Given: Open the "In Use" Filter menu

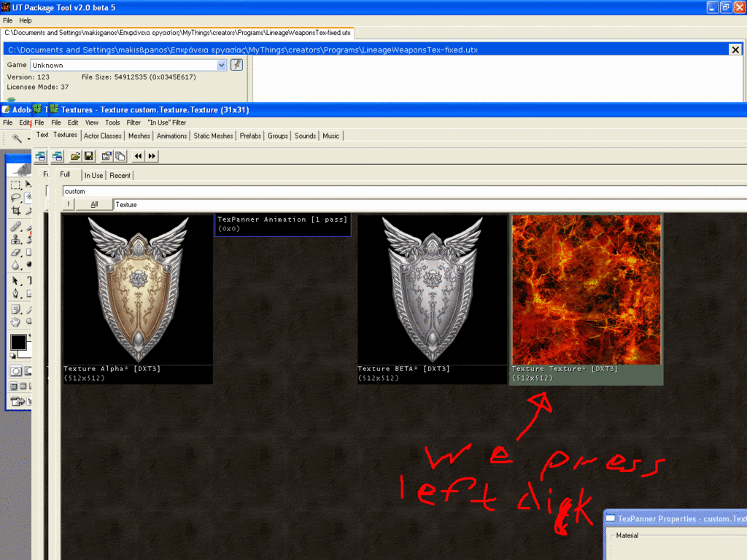Looking at the screenshot, I should tap(167, 122).
